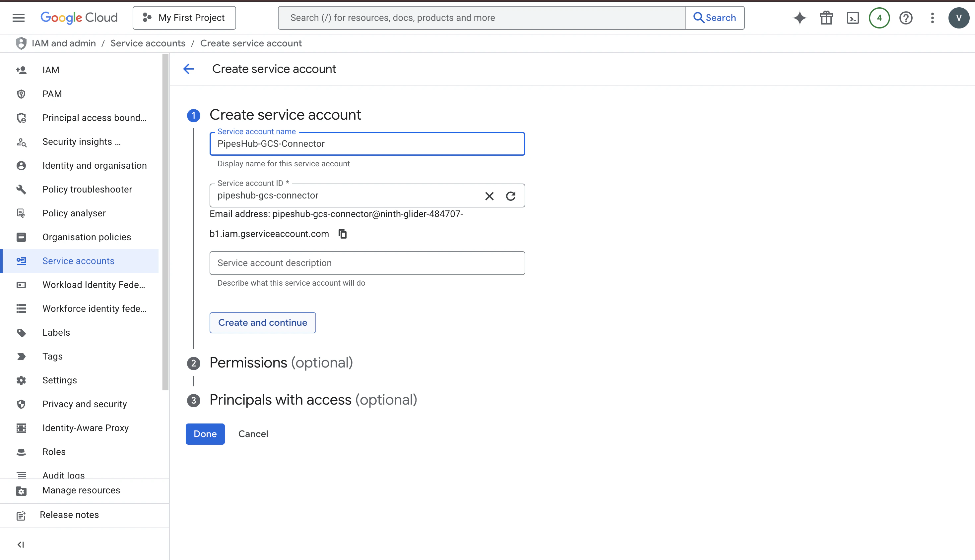
Task: Click the Workforce identity federation icon
Action: coord(21,308)
